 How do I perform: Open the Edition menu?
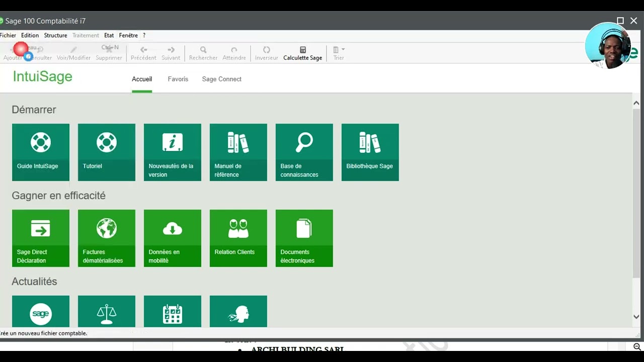[x=30, y=35]
